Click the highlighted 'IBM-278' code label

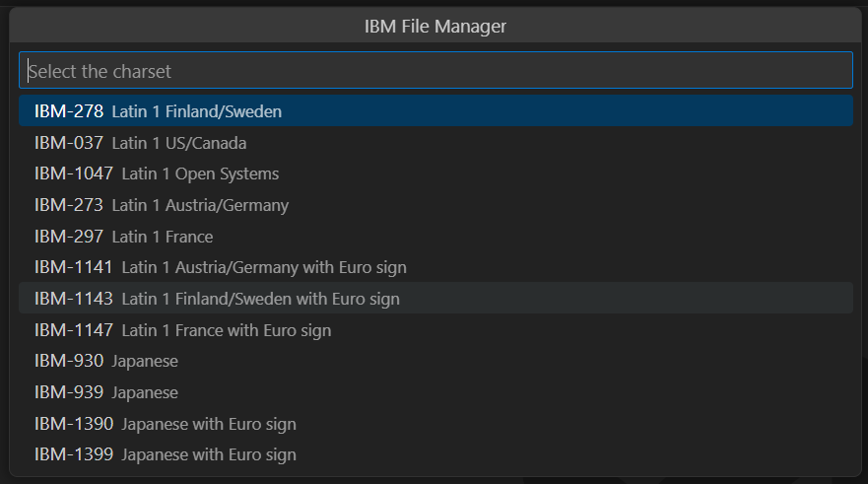68,111
